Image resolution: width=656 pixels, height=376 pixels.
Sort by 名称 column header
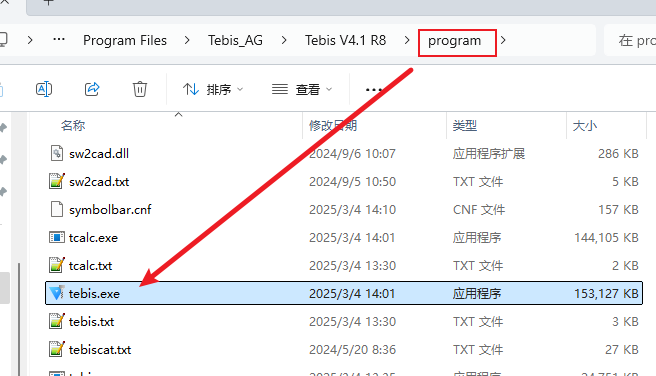pyautogui.click(x=73, y=125)
